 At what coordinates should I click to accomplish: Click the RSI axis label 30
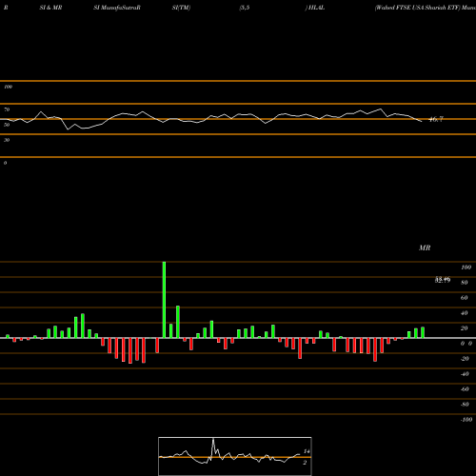tap(7, 140)
